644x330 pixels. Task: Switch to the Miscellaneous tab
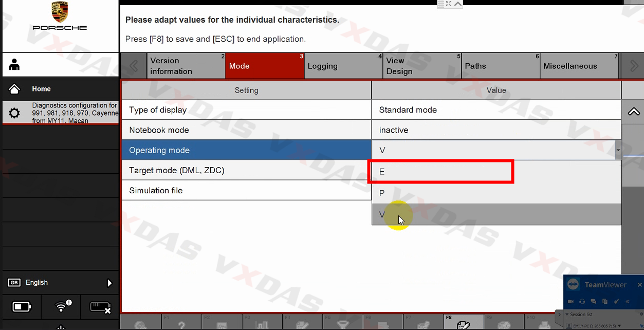(579, 66)
